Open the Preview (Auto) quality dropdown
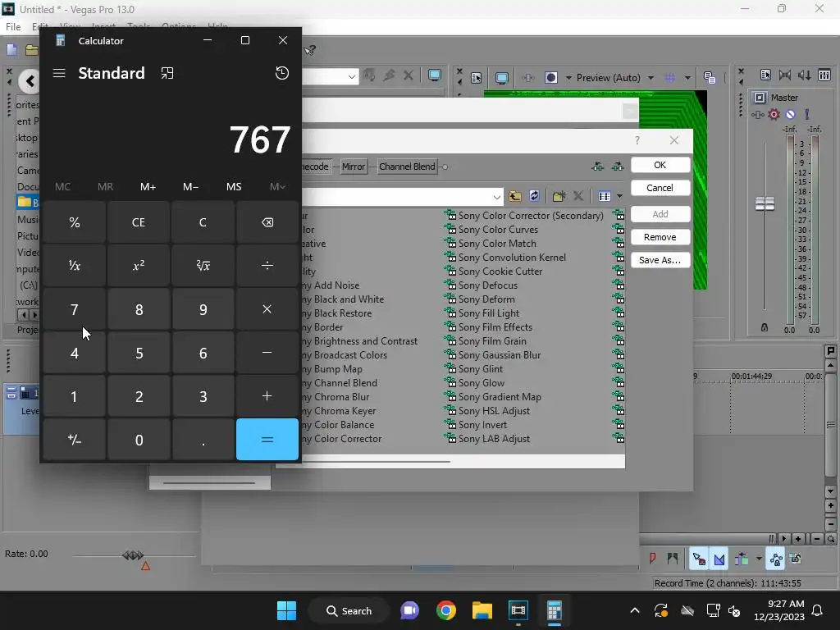The height and width of the screenshot is (630, 840). [x=651, y=78]
